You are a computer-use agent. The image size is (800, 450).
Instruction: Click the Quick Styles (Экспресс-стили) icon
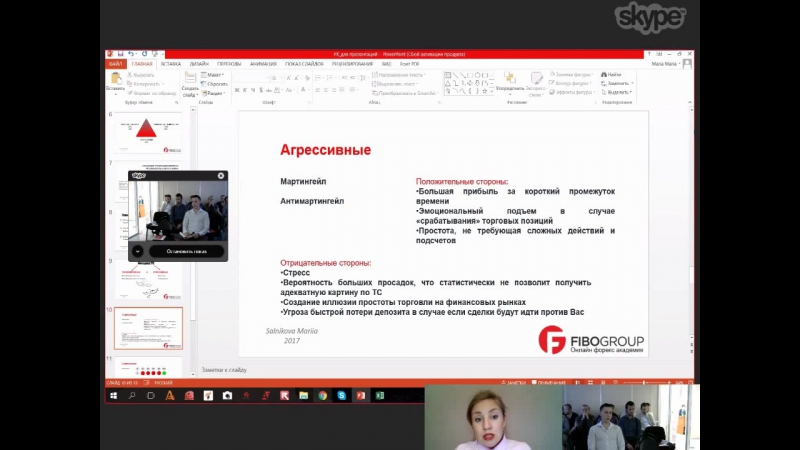(x=536, y=78)
